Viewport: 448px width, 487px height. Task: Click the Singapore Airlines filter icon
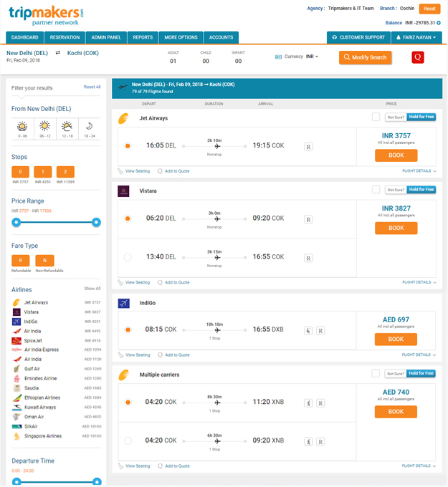pyautogui.click(x=16, y=436)
